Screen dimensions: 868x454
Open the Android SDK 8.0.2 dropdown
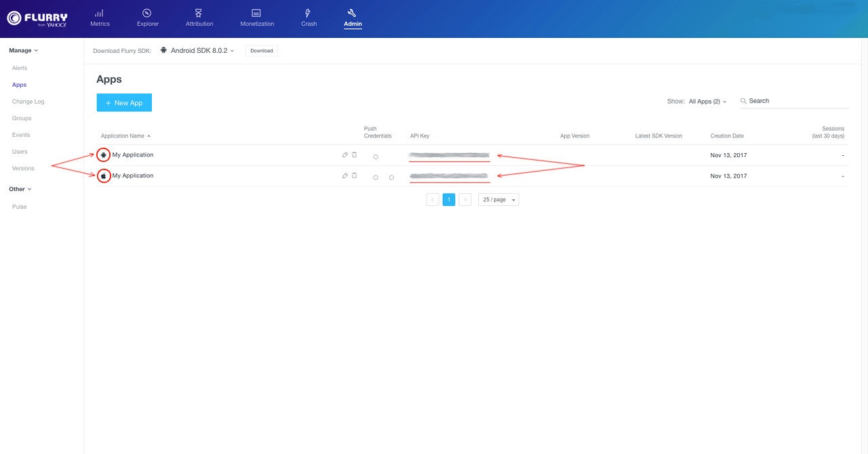point(198,51)
